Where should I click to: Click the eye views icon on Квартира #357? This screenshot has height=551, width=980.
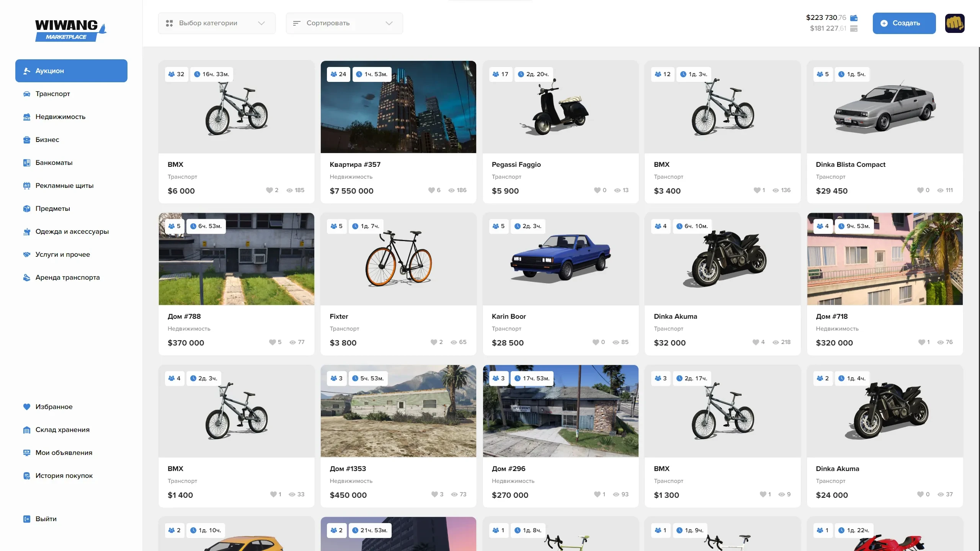click(452, 190)
